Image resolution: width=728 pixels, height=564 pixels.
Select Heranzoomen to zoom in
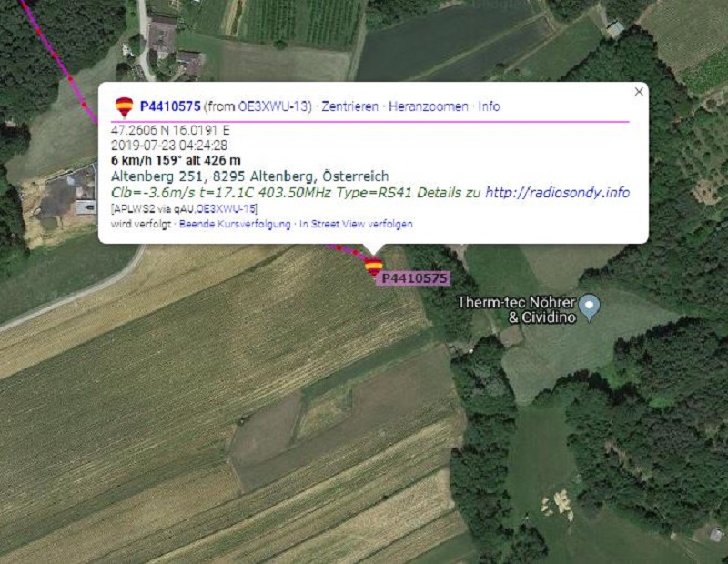pyautogui.click(x=428, y=106)
